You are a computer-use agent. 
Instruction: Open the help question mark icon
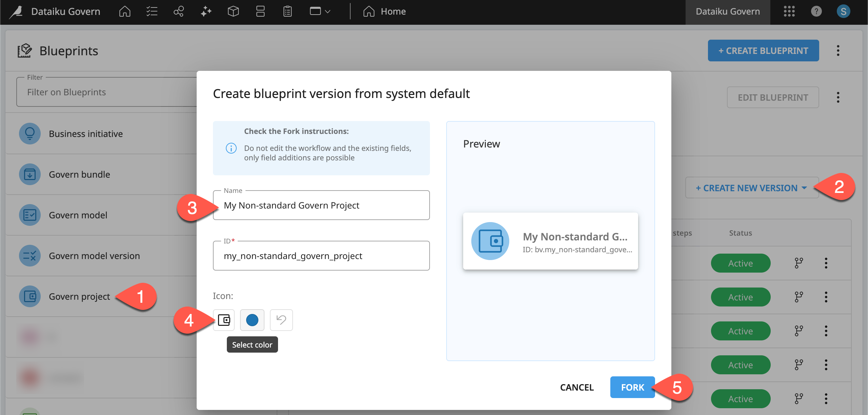pos(816,11)
